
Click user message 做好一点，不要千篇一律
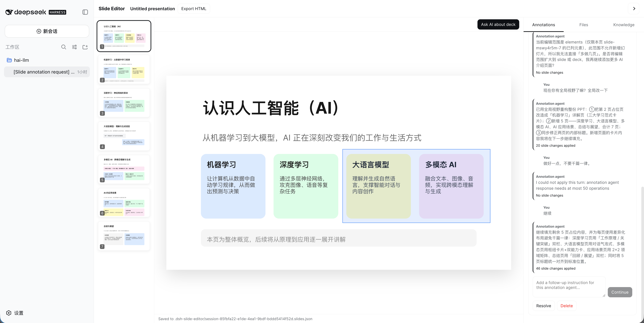click(567, 163)
